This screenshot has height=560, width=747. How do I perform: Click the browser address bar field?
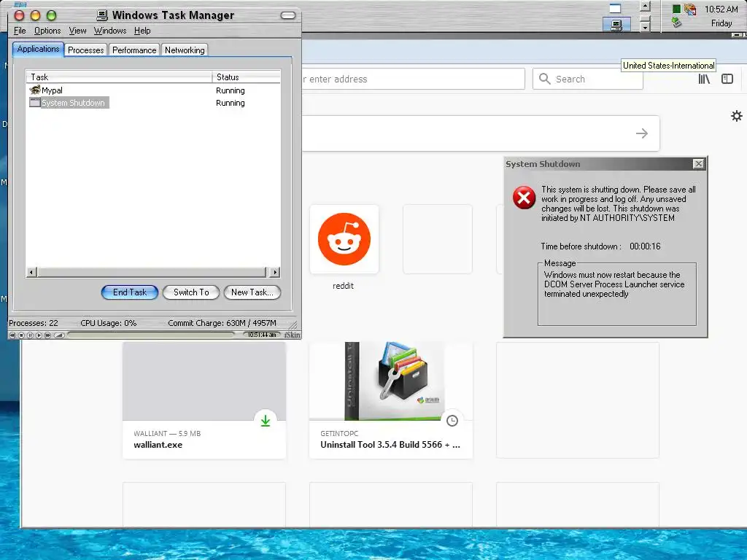tap(414, 79)
